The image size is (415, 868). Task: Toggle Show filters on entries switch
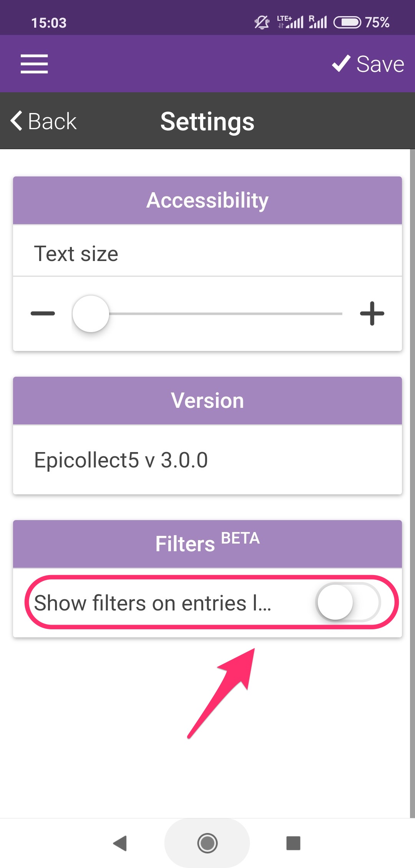click(348, 602)
